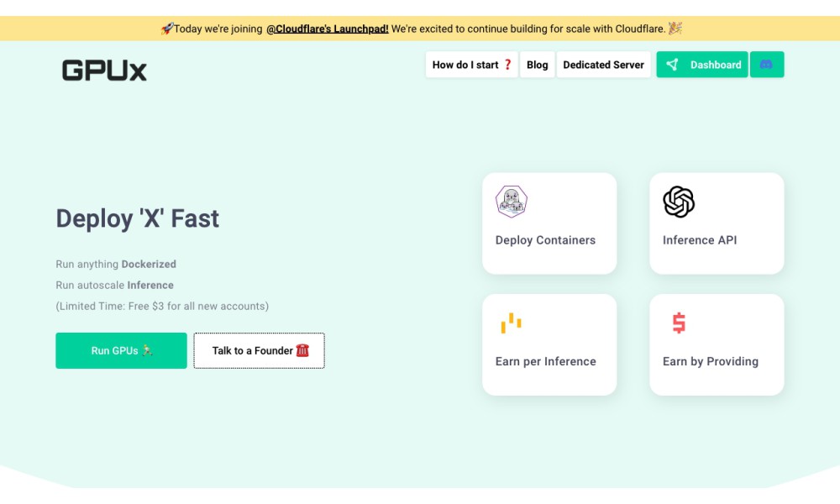
Task: Click the seal icon on Deploy Containers
Action: pos(512,202)
